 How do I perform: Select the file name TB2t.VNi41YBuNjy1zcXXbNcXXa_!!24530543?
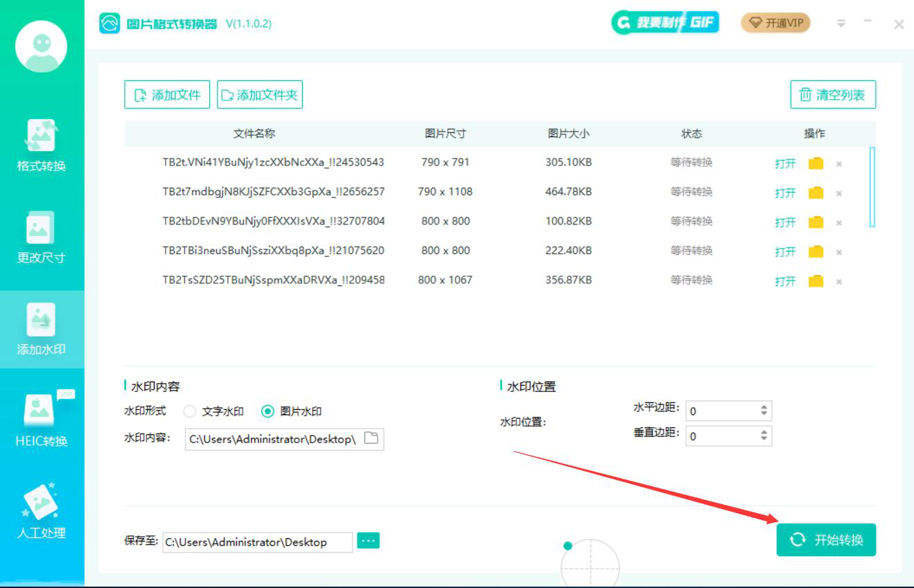[x=274, y=163]
